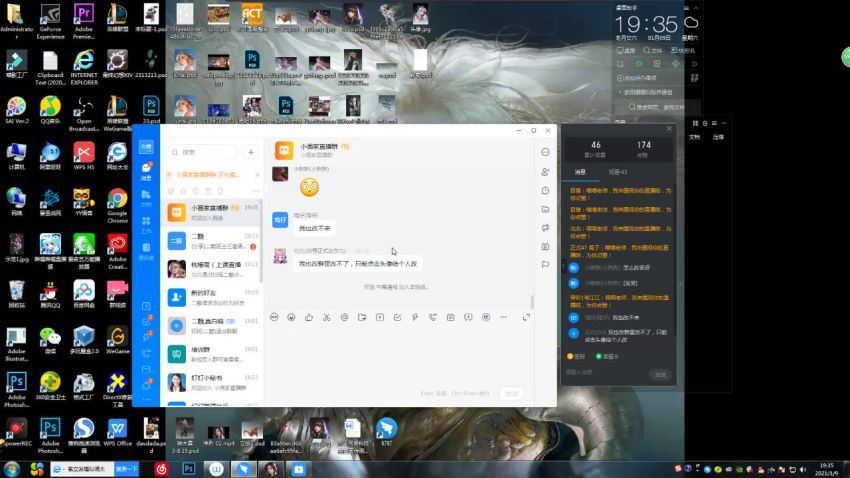Open the calendar icon on chat right rail
This screenshot has width=850, height=478.
pyautogui.click(x=545, y=247)
